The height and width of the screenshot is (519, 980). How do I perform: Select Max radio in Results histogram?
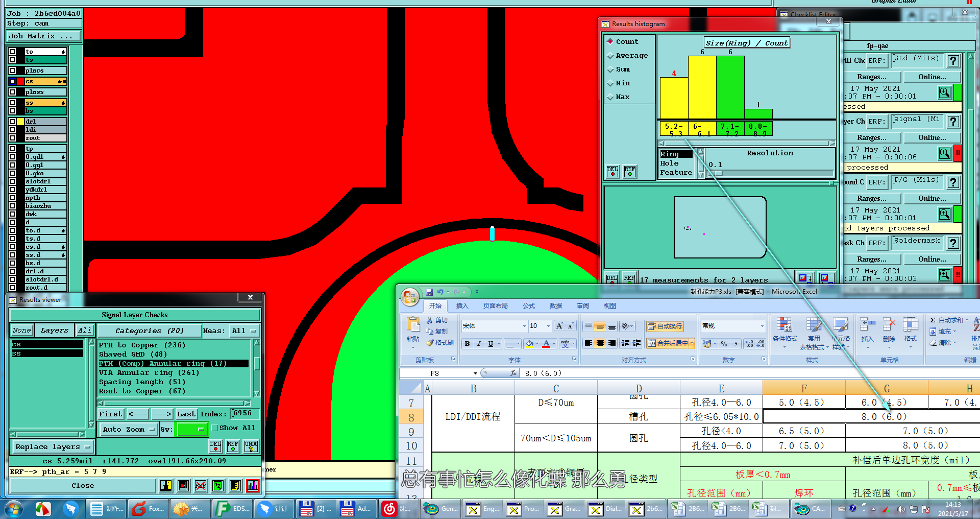point(610,97)
